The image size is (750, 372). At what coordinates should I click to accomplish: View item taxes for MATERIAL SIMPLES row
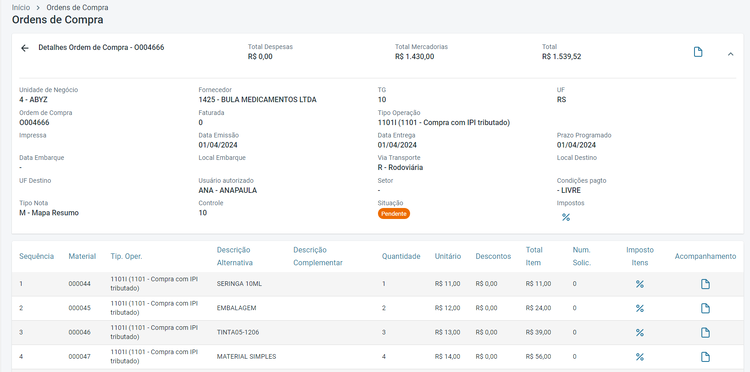tap(640, 357)
